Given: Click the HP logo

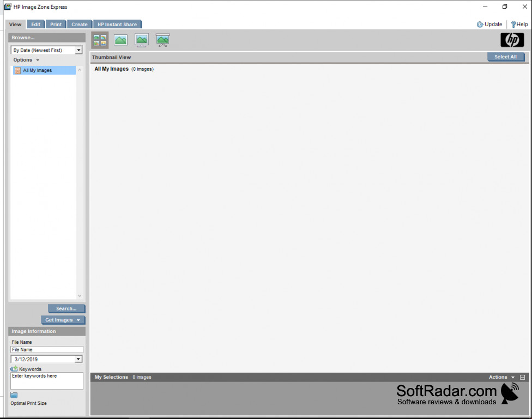Looking at the screenshot, I should [512, 40].
